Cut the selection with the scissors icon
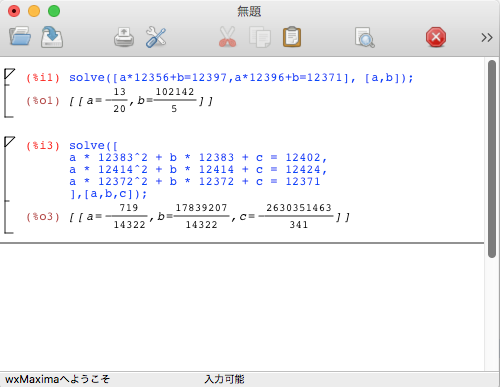The width and height of the screenshot is (500, 387). (x=228, y=37)
